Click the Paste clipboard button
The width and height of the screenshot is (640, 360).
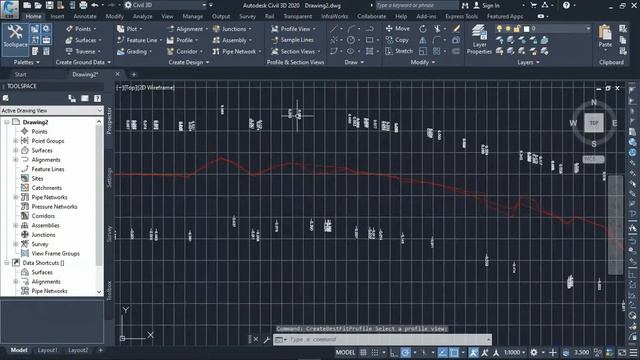pyautogui.click(x=605, y=37)
